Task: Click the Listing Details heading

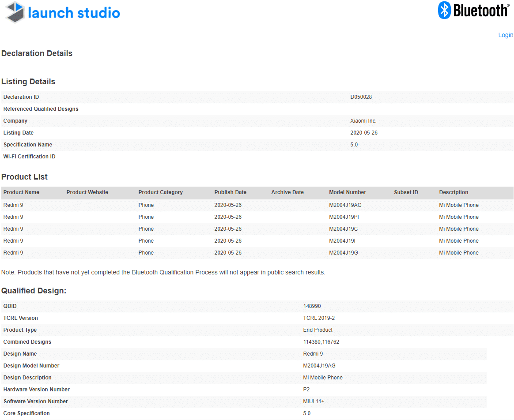Action: tap(28, 82)
